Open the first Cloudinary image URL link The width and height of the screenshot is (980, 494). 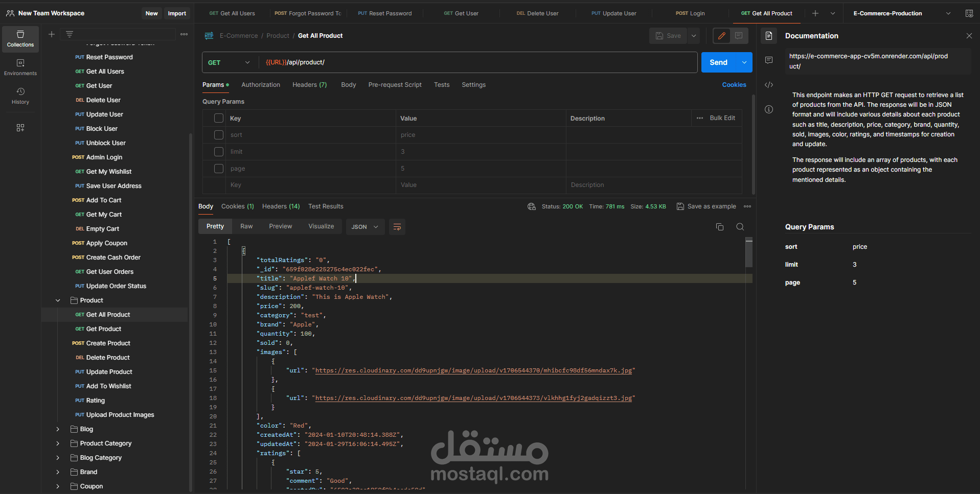point(473,371)
